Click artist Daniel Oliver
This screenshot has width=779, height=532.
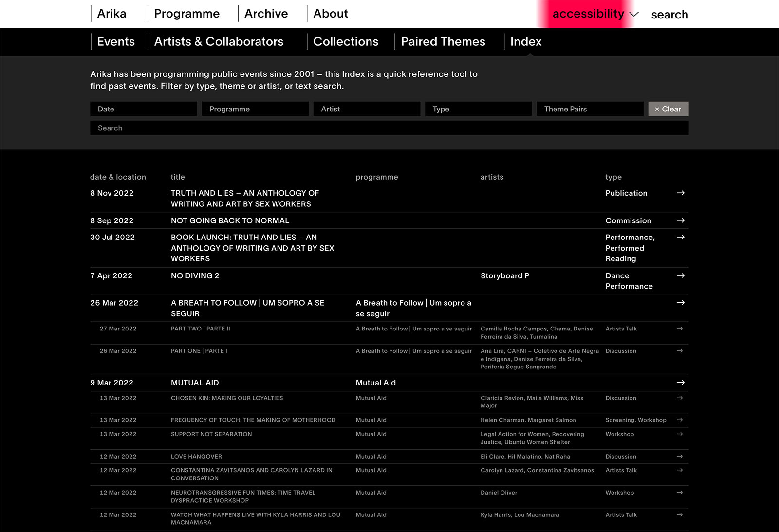(499, 493)
